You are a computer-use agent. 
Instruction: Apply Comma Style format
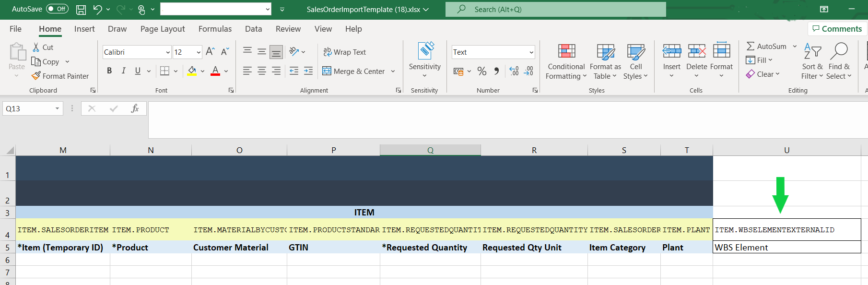(x=497, y=71)
